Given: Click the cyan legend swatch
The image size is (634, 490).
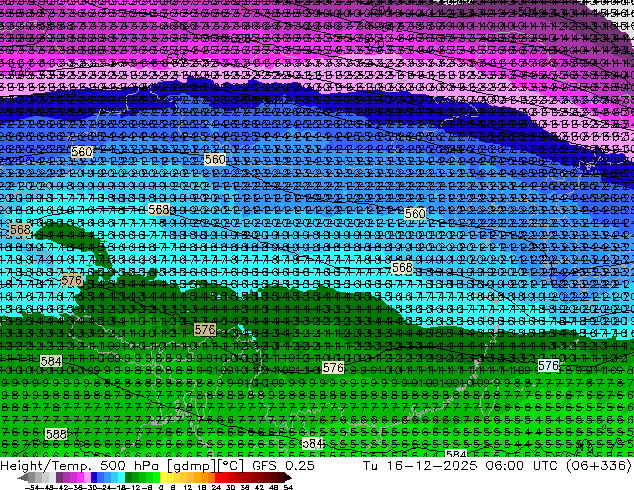Looking at the screenshot, I should pos(121,477).
